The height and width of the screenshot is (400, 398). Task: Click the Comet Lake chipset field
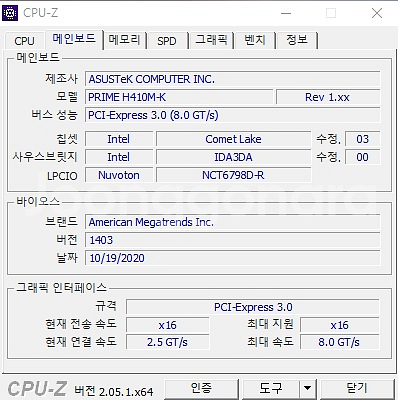point(233,139)
